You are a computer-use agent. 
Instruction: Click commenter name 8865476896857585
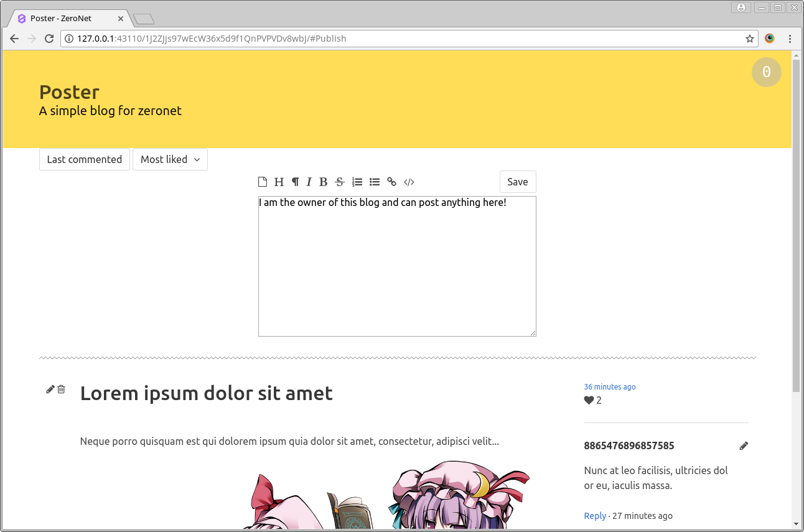(x=629, y=446)
